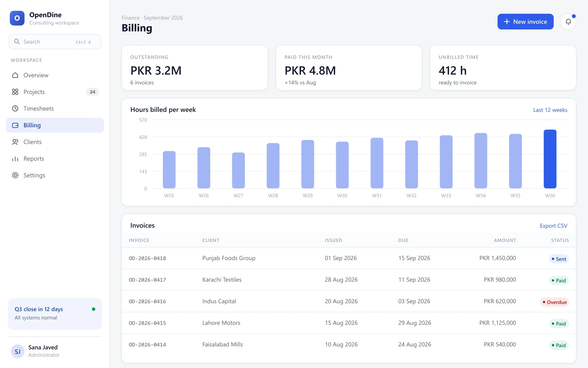Select the W34 bar in the chart
Image resolution: width=588 pixels, height=368 pixels.
point(481,161)
